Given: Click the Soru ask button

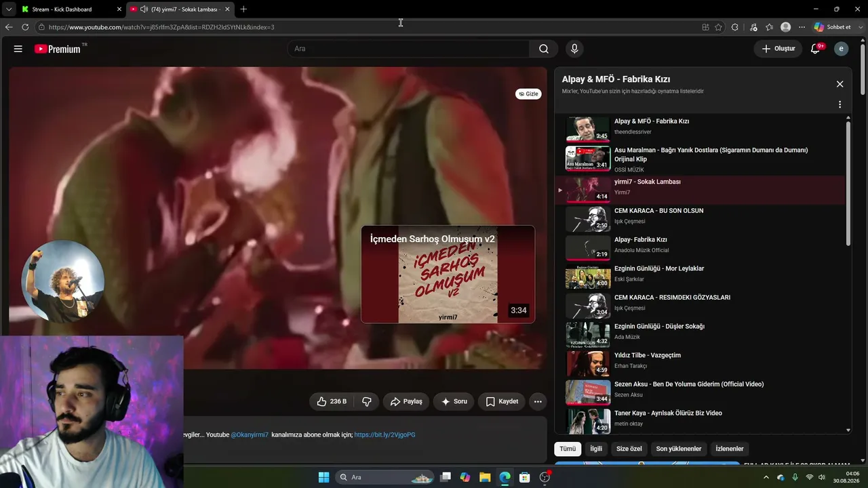Looking at the screenshot, I should [x=454, y=401].
